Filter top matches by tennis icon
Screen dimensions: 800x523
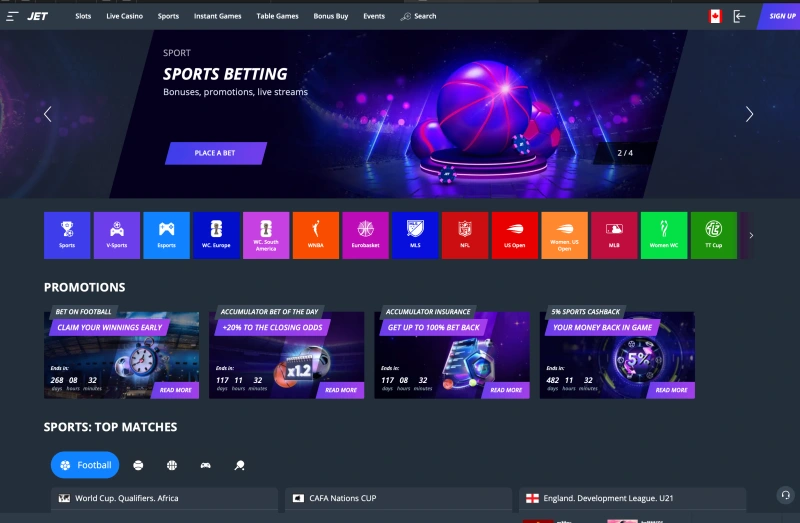coord(138,465)
